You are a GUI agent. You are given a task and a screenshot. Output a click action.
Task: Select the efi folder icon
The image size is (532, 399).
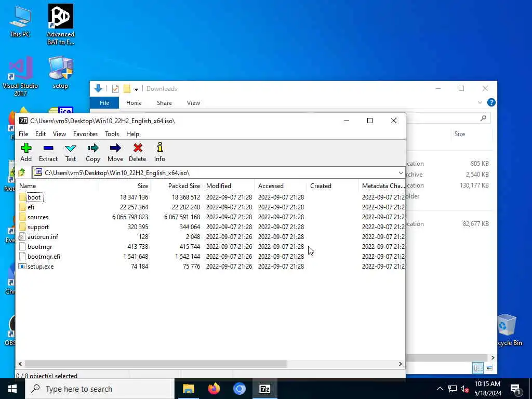[x=22, y=207]
